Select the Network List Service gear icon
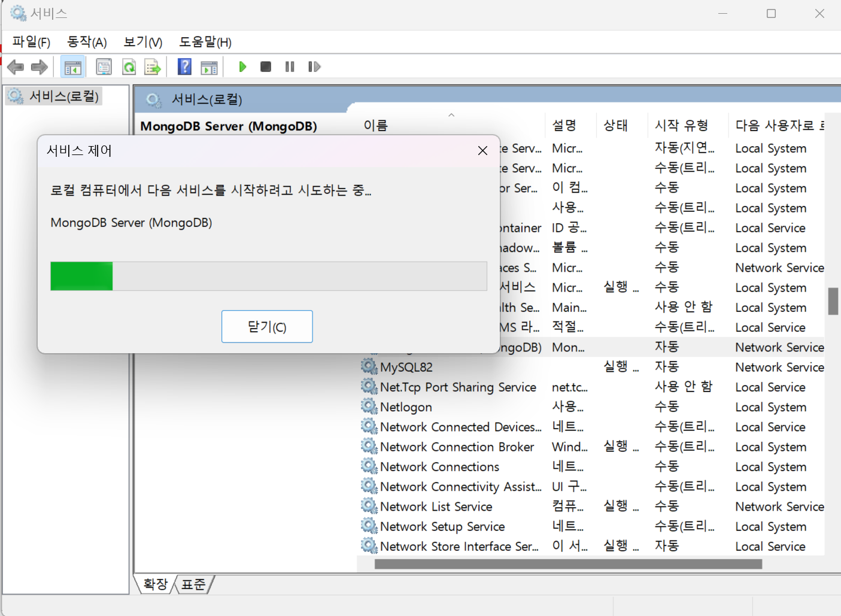 tap(369, 506)
